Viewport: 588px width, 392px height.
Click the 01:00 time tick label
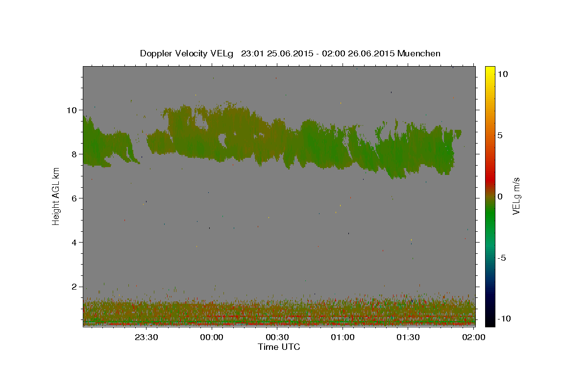[x=343, y=337]
